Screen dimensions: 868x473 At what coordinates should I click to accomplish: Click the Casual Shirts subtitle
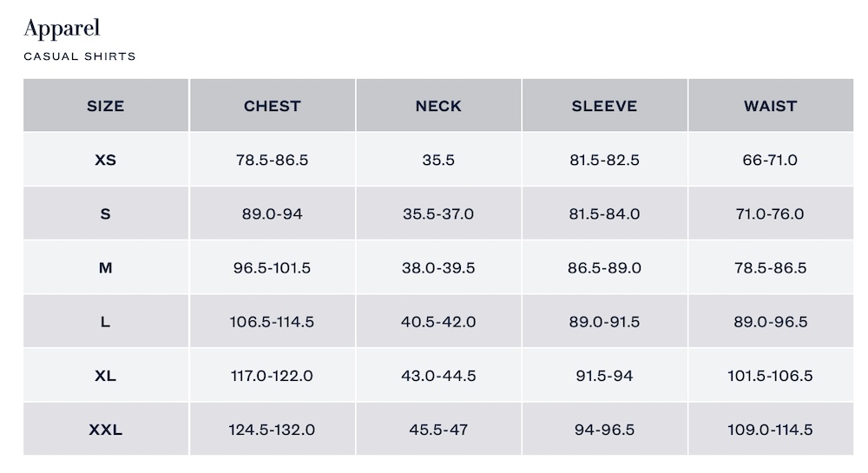80,56
